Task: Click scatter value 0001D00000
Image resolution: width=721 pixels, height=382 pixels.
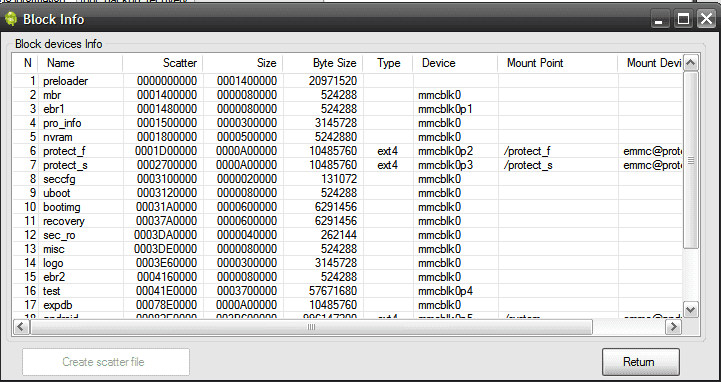Action: click(x=166, y=151)
